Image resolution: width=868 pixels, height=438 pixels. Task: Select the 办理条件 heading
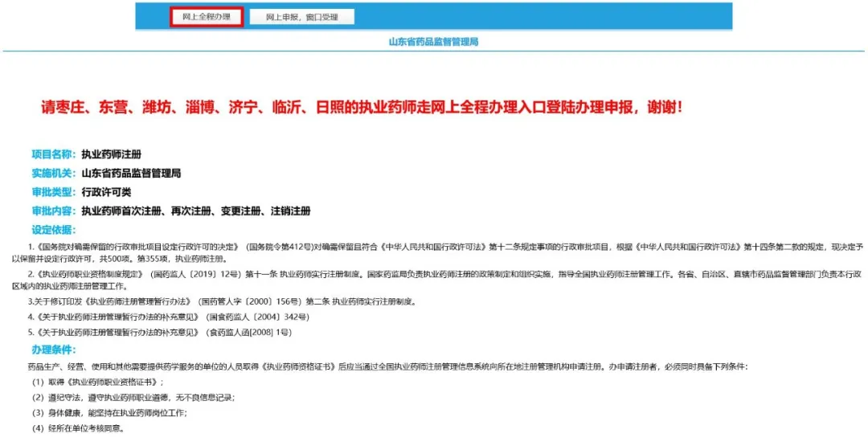click(54, 350)
